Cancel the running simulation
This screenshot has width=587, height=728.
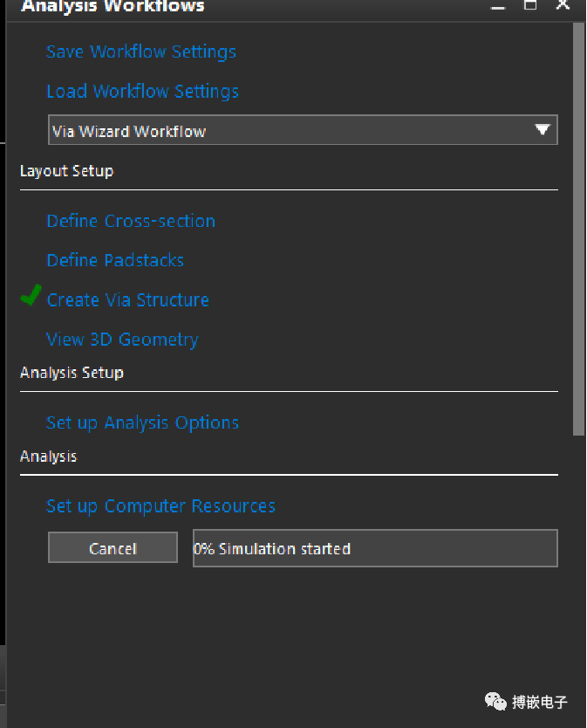click(113, 548)
